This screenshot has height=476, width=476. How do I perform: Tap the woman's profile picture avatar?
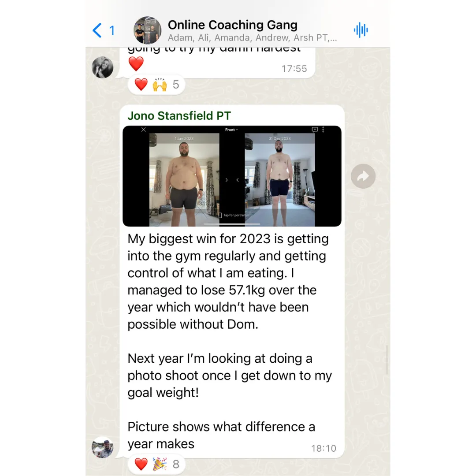point(103,67)
